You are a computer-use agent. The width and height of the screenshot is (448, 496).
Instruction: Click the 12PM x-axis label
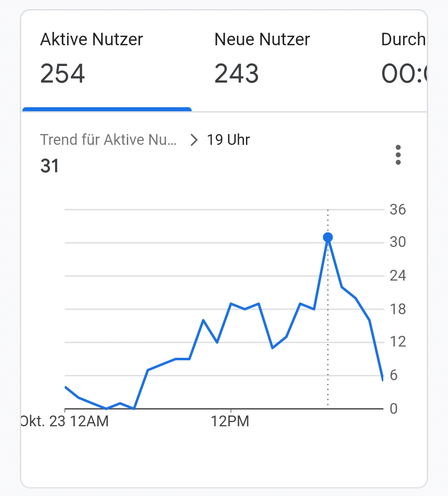230,421
